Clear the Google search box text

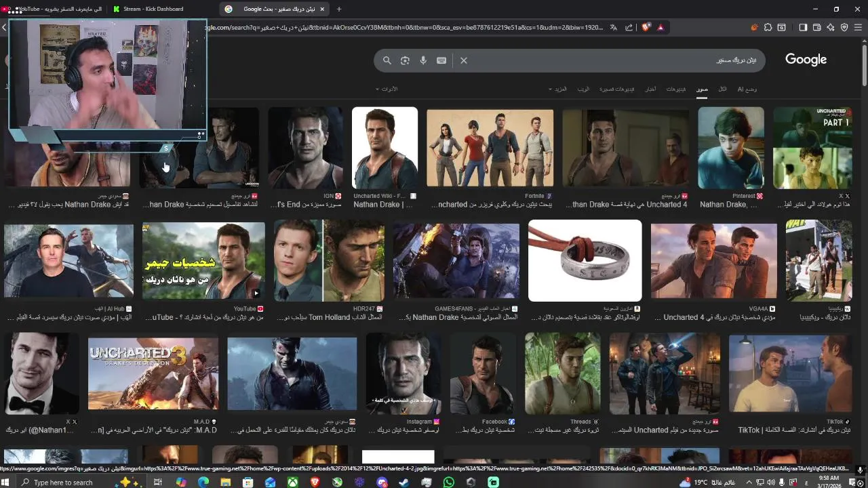464,60
